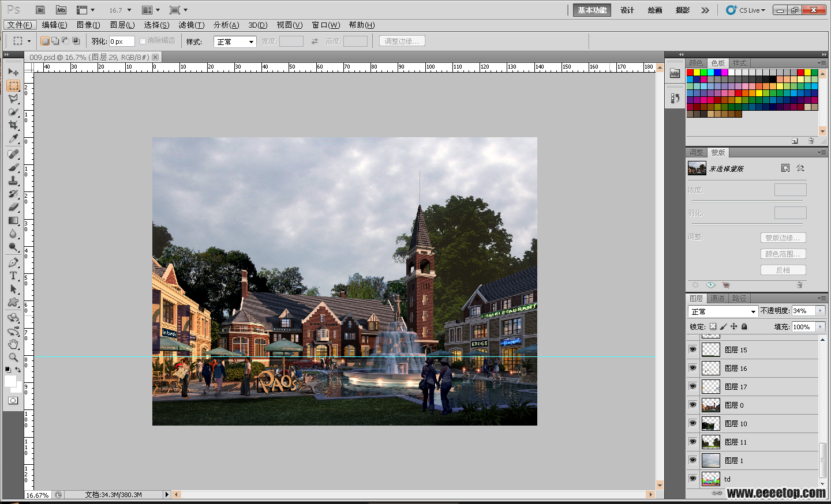The width and height of the screenshot is (831, 504).
Task: Select the Spot Healing Brush tool
Action: [x=13, y=154]
